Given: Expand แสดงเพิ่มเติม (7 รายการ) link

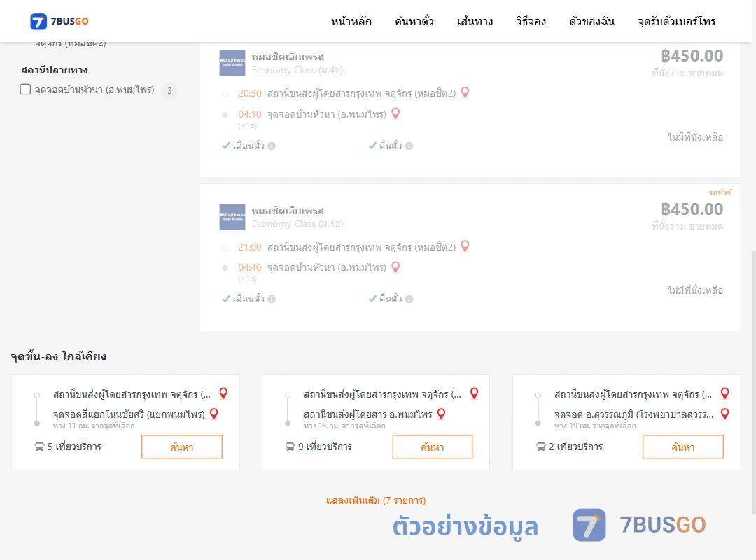Looking at the screenshot, I should [376, 500].
